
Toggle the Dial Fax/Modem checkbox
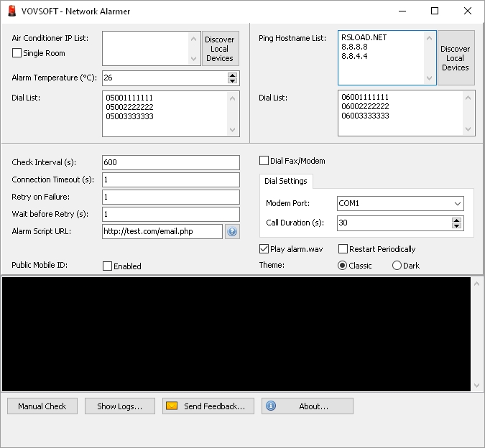(264, 161)
